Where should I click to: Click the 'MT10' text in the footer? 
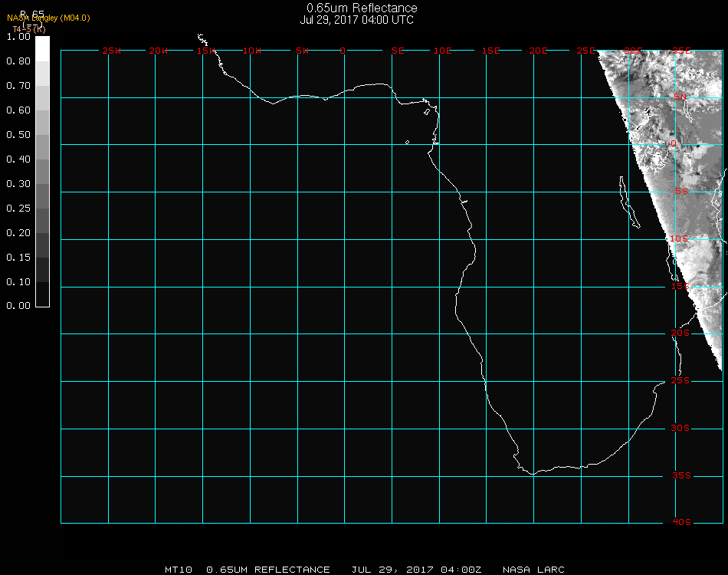[x=179, y=570]
